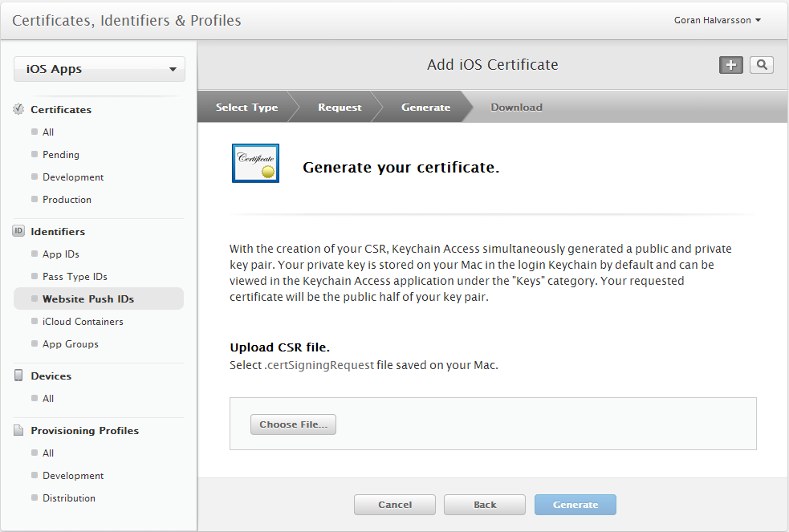The height and width of the screenshot is (532, 789).
Task: Open search using the magnifier icon
Action: tap(760, 65)
